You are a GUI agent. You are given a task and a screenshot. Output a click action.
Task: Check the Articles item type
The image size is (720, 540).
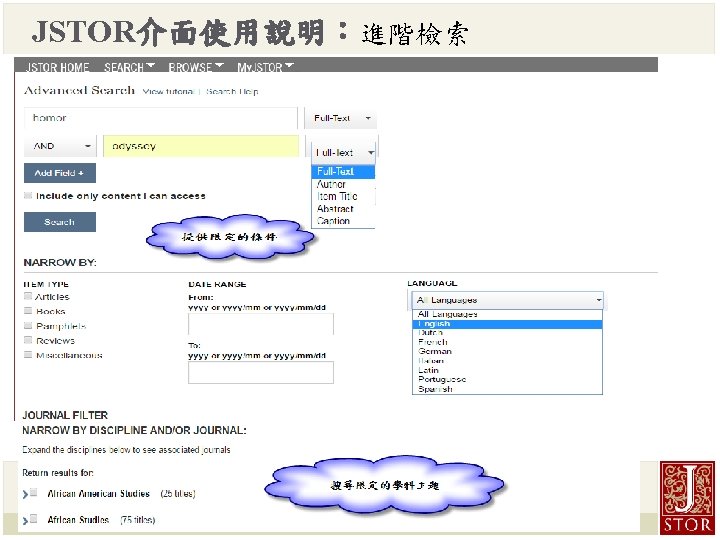pos(28,296)
